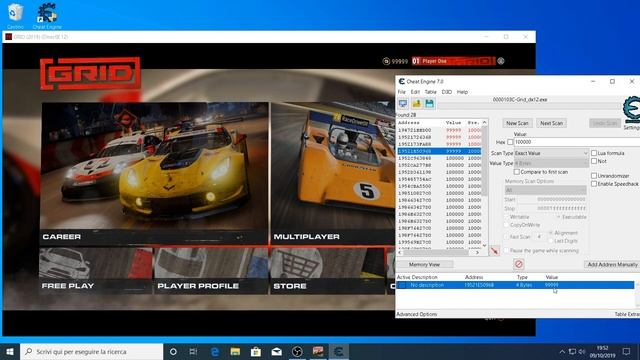Open the Scan Type dropdown
This screenshot has width=640, height=360.
551,153
